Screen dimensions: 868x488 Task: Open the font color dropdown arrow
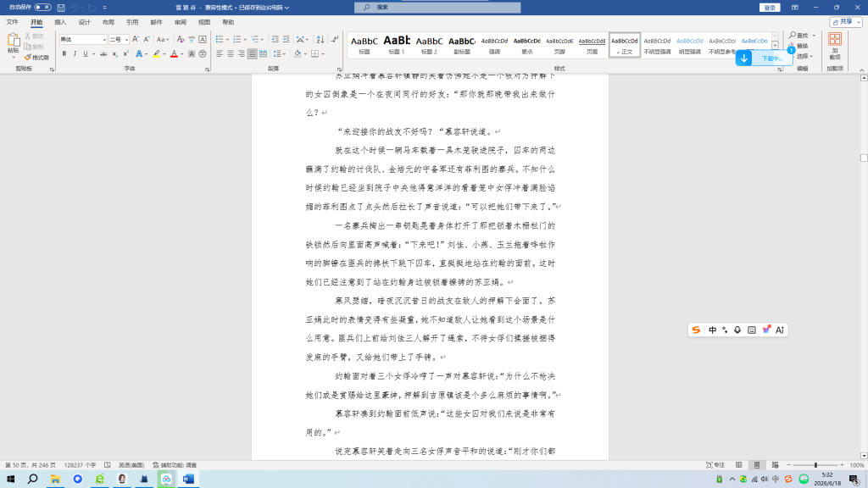pyautogui.click(x=182, y=53)
